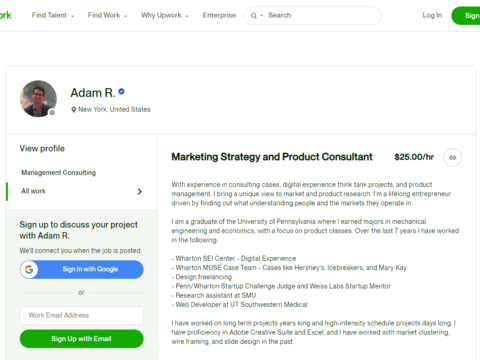Image resolution: width=480 pixels, height=360 pixels.
Task: Open the Enterprise menu item
Action: tap(219, 15)
